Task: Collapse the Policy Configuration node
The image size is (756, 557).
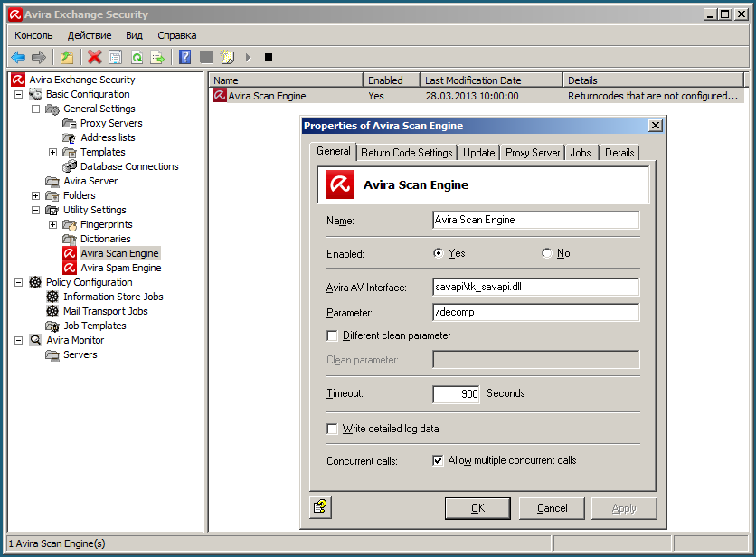Action: tap(18, 283)
